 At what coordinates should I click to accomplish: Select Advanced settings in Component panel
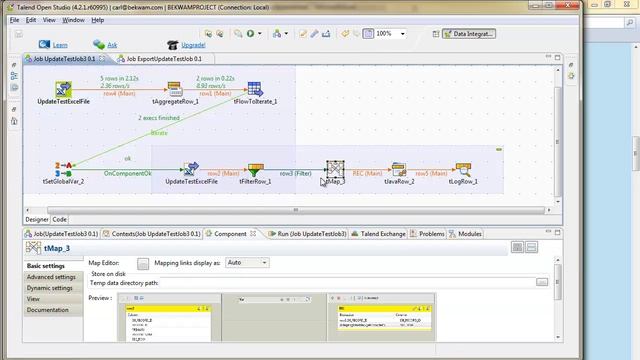pos(51,277)
